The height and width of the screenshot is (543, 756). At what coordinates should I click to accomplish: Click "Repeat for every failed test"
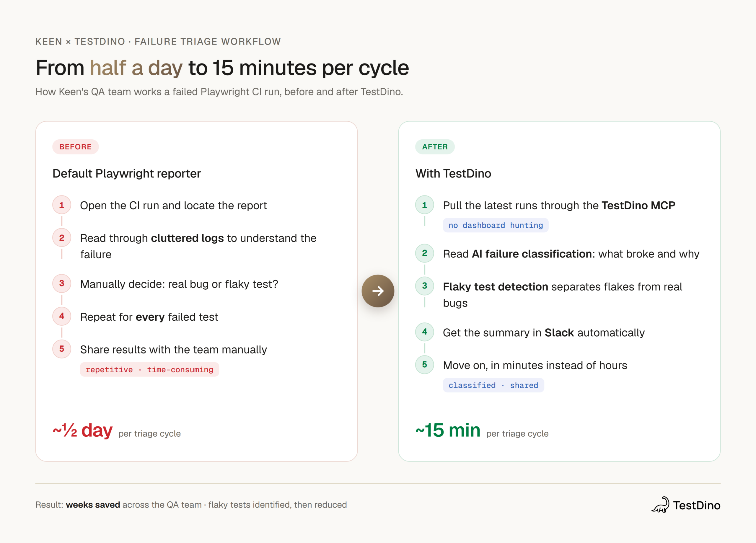pos(149,317)
